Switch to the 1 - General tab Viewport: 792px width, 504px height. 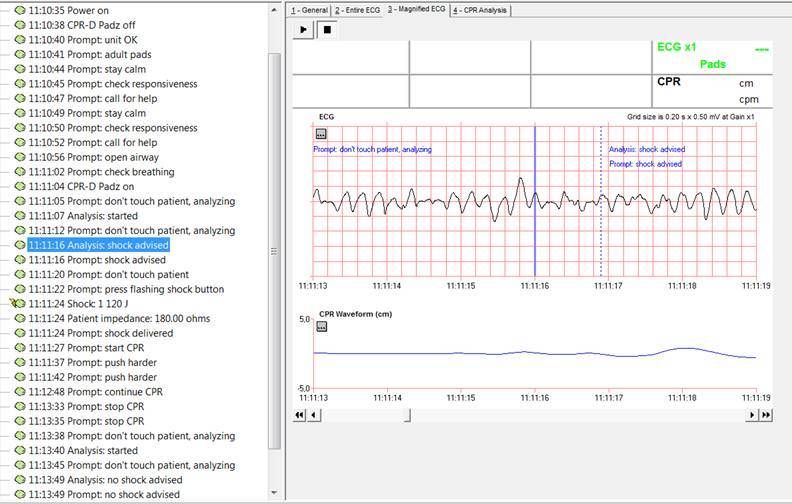pyautogui.click(x=309, y=10)
